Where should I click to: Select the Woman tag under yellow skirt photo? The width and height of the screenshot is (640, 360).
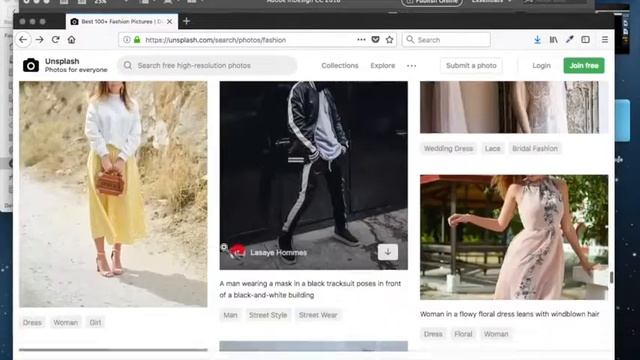pos(65,322)
